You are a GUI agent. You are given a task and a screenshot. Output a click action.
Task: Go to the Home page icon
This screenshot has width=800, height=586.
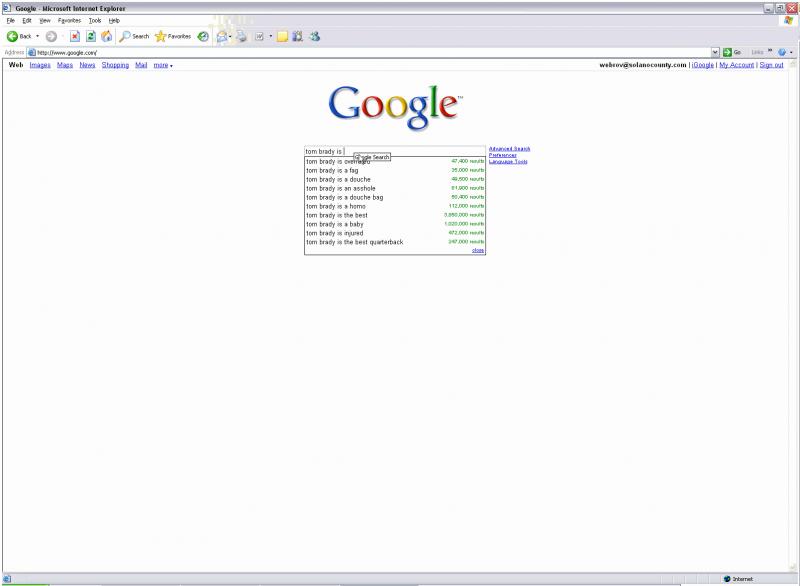pos(107,36)
